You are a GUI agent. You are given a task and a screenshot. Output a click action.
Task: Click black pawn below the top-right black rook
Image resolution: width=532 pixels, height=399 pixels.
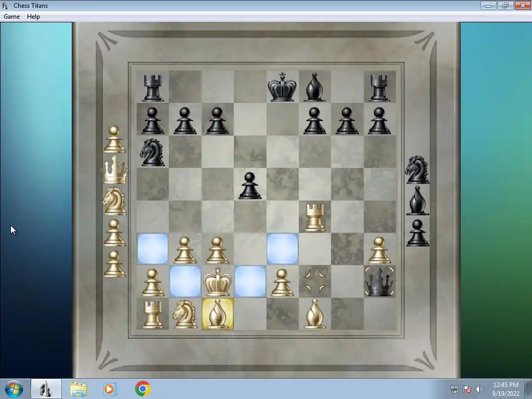379,121
